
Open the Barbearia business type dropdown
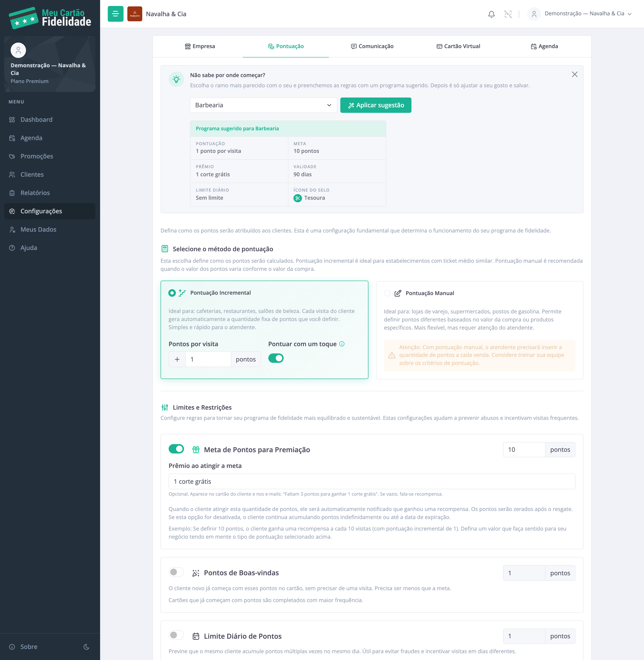(x=263, y=105)
